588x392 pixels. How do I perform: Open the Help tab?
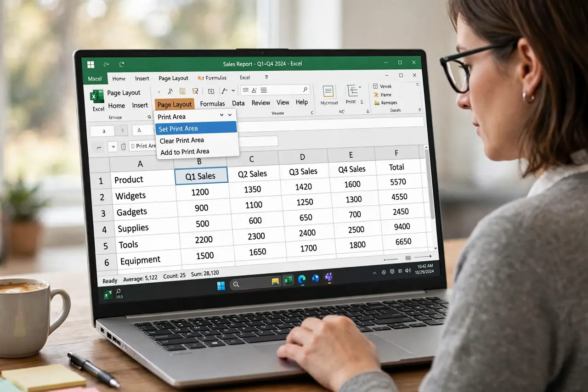pyautogui.click(x=302, y=102)
